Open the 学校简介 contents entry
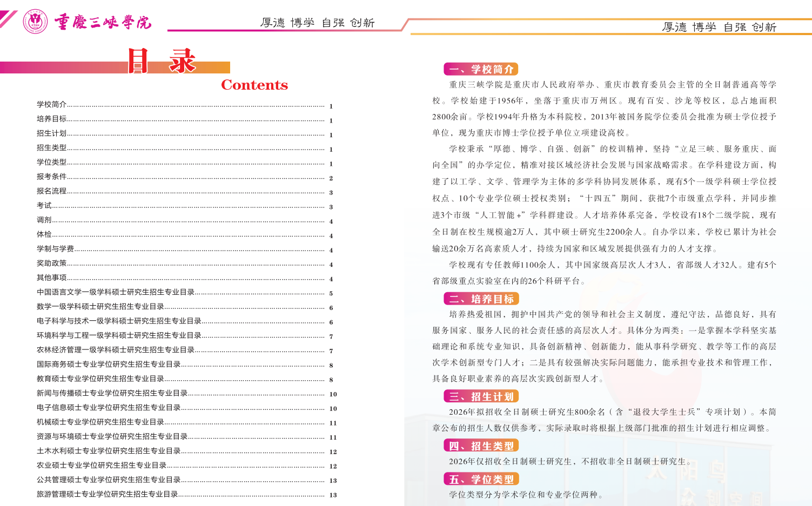 (185, 105)
